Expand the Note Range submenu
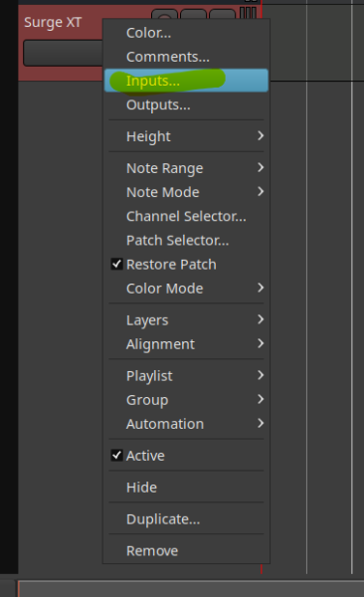 point(186,168)
